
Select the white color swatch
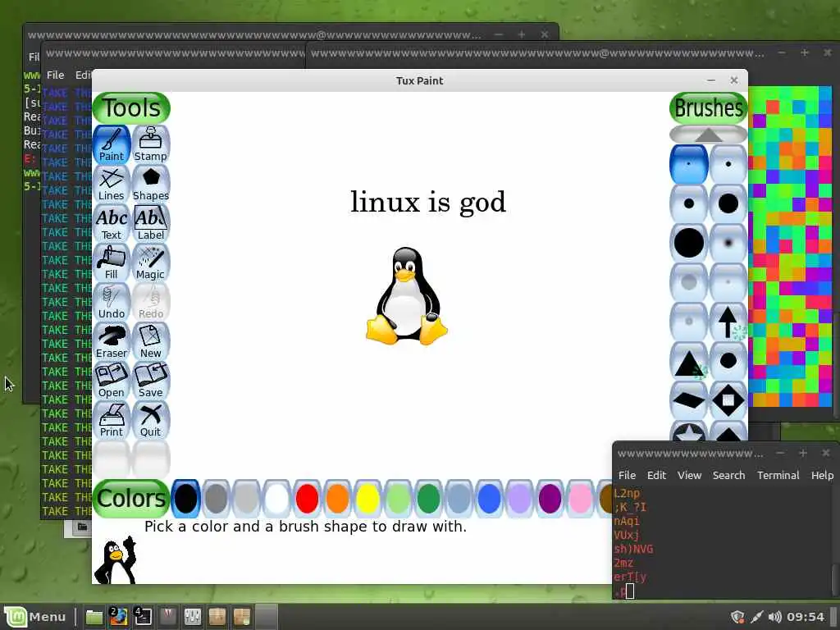[x=277, y=499]
